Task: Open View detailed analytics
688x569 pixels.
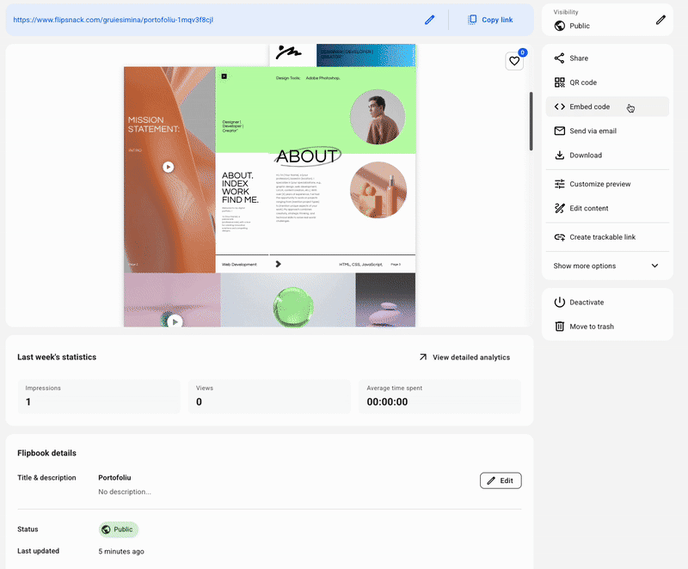Action: 464,357
